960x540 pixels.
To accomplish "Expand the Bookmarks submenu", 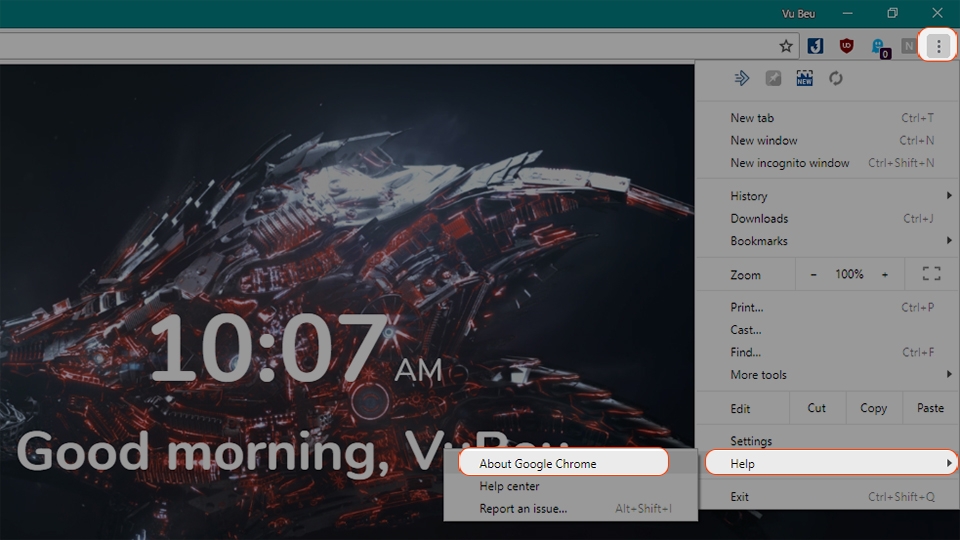I will pyautogui.click(x=828, y=241).
